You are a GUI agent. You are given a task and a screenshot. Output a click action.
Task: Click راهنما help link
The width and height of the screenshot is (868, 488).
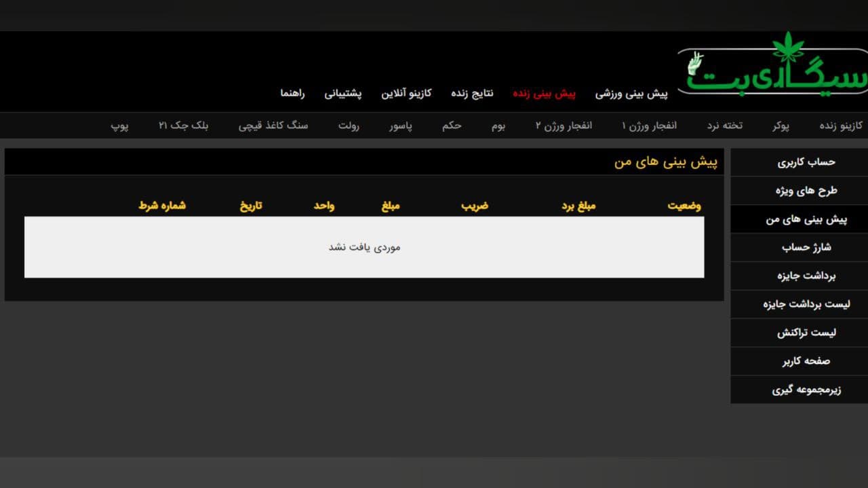293,93
